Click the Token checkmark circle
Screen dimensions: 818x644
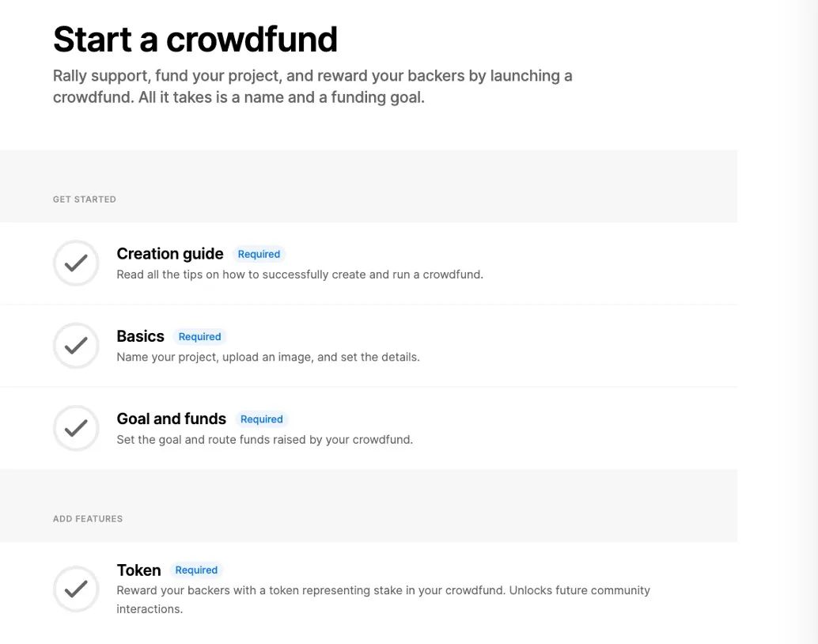click(x=76, y=589)
